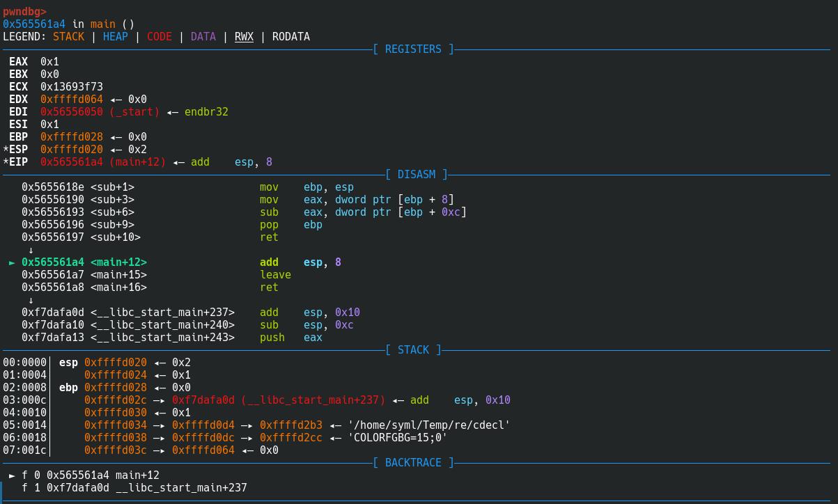The image size is (838, 504).
Task: Click the '/home/syml/Temp/re/cdecl' path string
Action: 428,425
